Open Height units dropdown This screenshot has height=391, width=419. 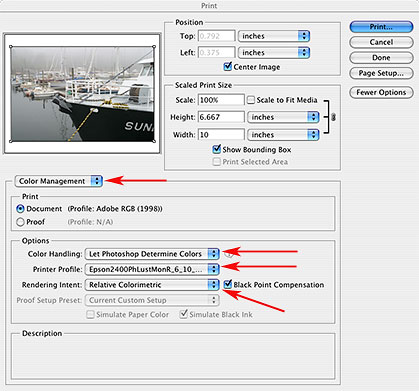pyautogui.click(x=283, y=117)
